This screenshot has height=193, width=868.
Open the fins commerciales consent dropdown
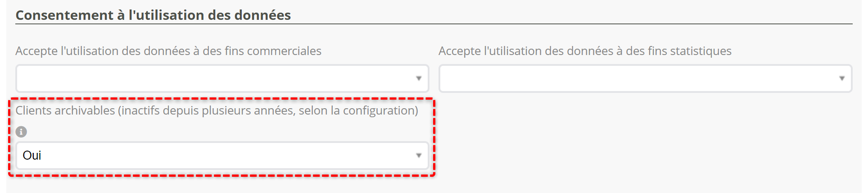click(216, 78)
